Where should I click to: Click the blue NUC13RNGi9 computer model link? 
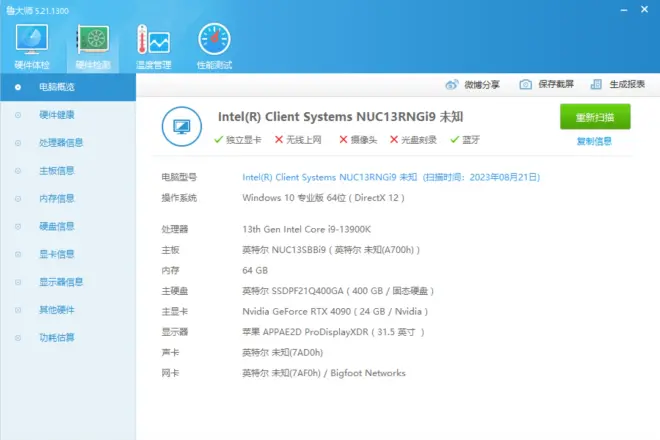tap(391, 177)
